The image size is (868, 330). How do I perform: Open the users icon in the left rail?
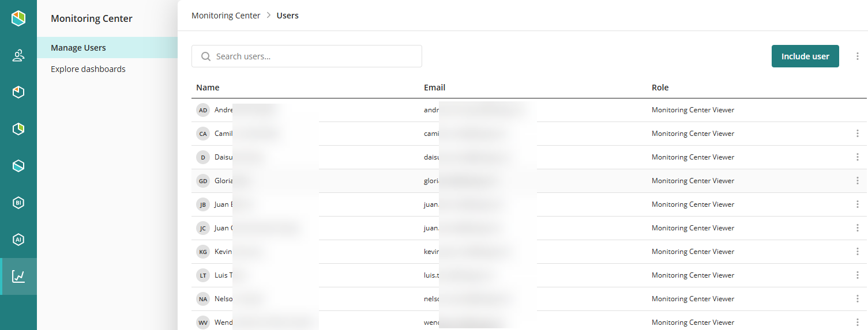click(x=18, y=55)
